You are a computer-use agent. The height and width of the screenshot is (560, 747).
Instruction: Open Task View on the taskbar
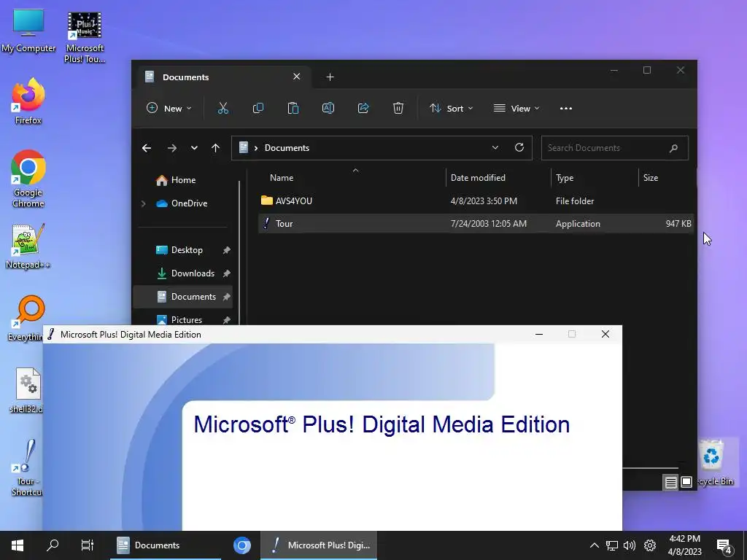[88, 545]
